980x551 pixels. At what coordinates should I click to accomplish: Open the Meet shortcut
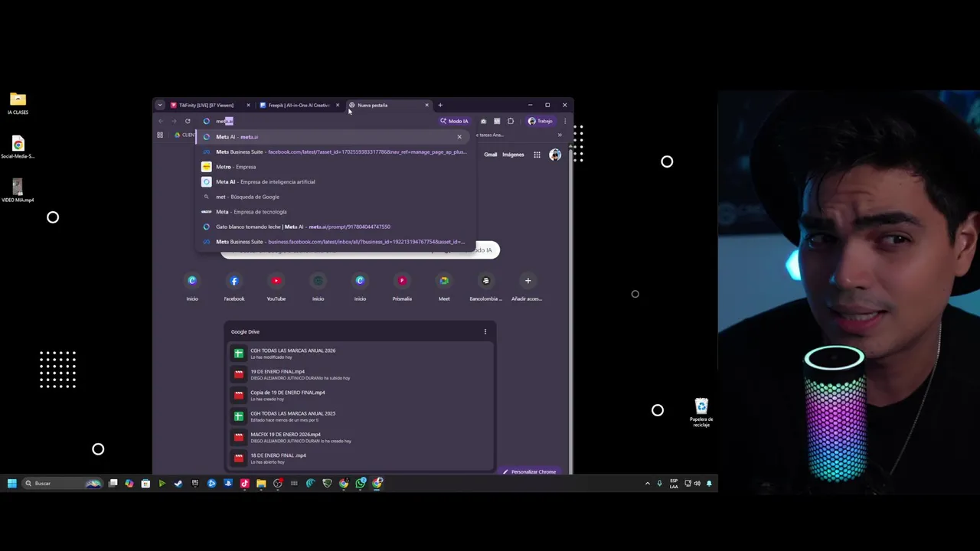(x=444, y=287)
